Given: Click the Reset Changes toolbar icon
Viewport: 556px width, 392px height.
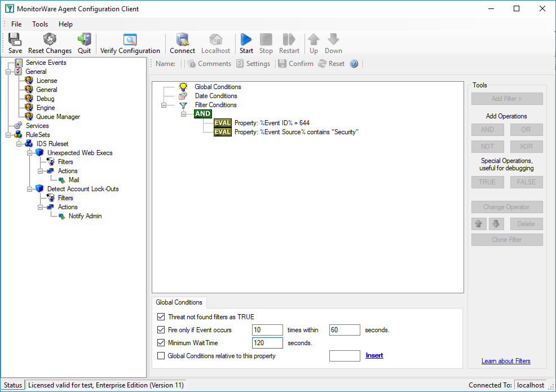Looking at the screenshot, I should [50, 39].
